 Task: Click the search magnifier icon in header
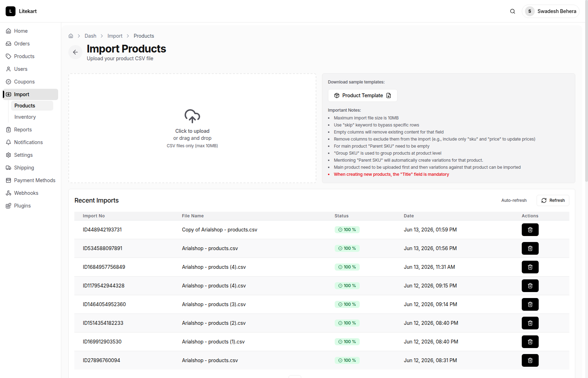pos(513,11)
